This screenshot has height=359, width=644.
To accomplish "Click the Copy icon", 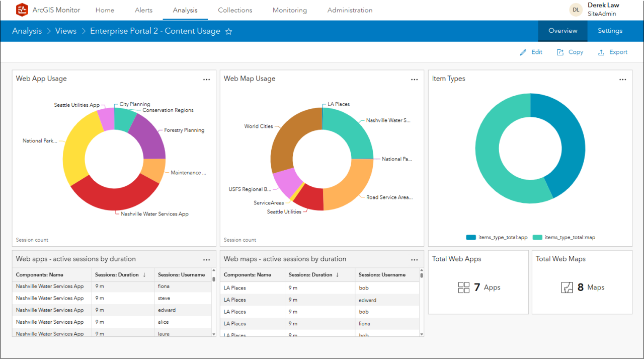I will click(x=560, y=52).
